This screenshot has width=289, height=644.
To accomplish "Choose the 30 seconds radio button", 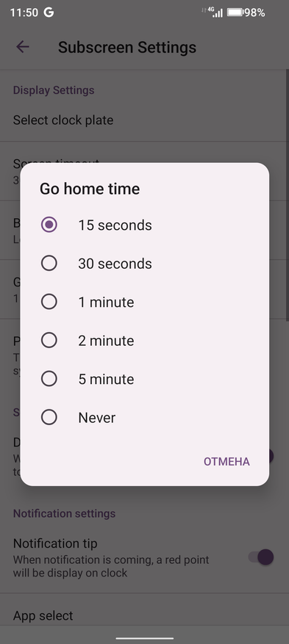I will (x=49, y=264).
